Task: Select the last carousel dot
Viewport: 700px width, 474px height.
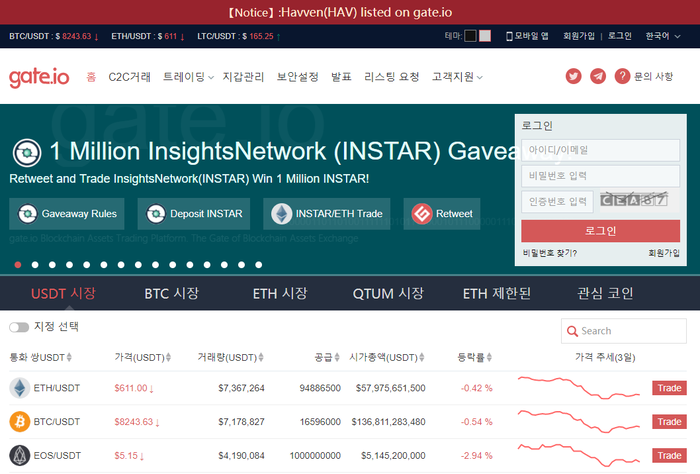Action: click(258, 265)
